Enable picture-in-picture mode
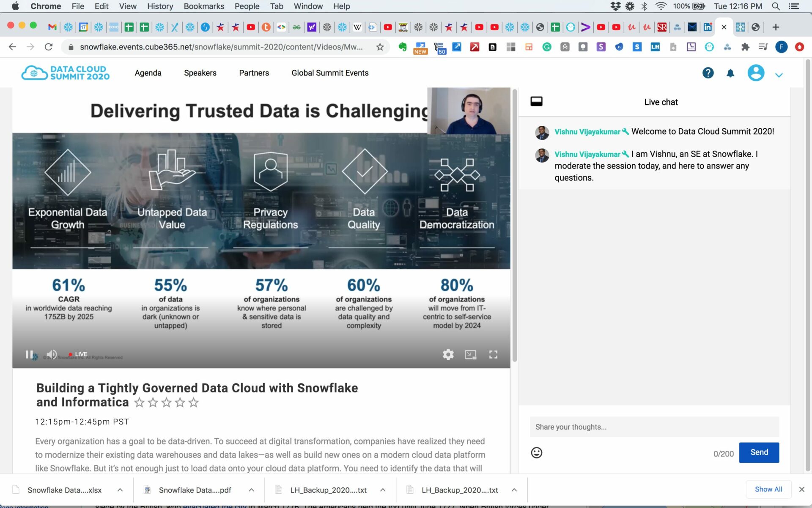The image size is (812, 508). pyautogui.click(x=471, y=354)
